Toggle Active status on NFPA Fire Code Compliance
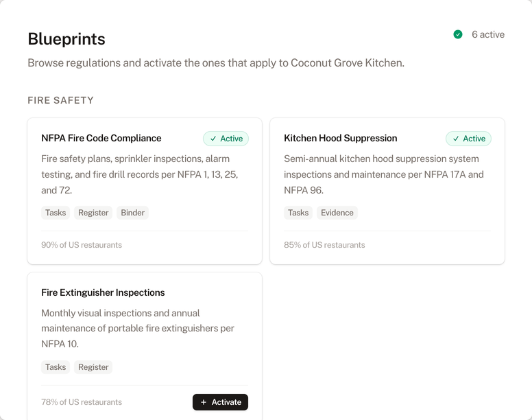The image size is (532, 420). [x=226, y=139]
